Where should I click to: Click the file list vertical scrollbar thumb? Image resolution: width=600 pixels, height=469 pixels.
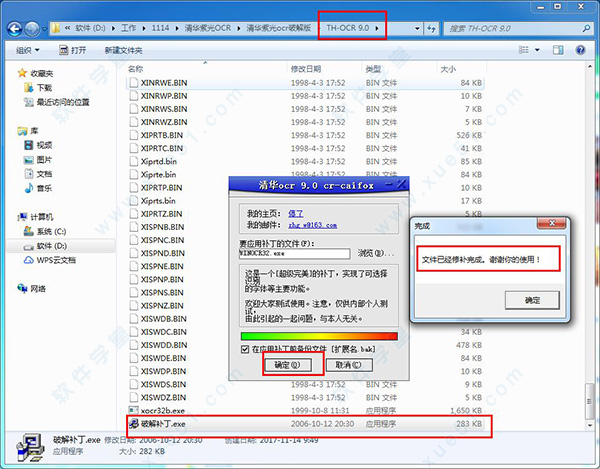click(x=589, y=401)
